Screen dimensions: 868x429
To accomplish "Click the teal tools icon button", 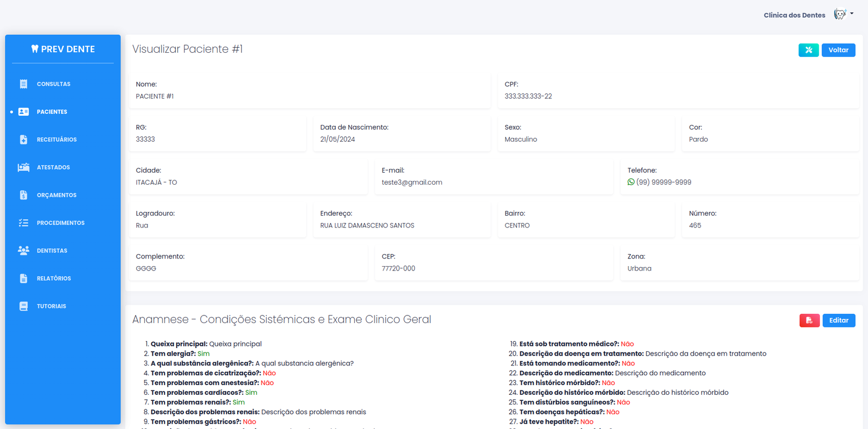I will pyautogui.click(x=808, y=50).
